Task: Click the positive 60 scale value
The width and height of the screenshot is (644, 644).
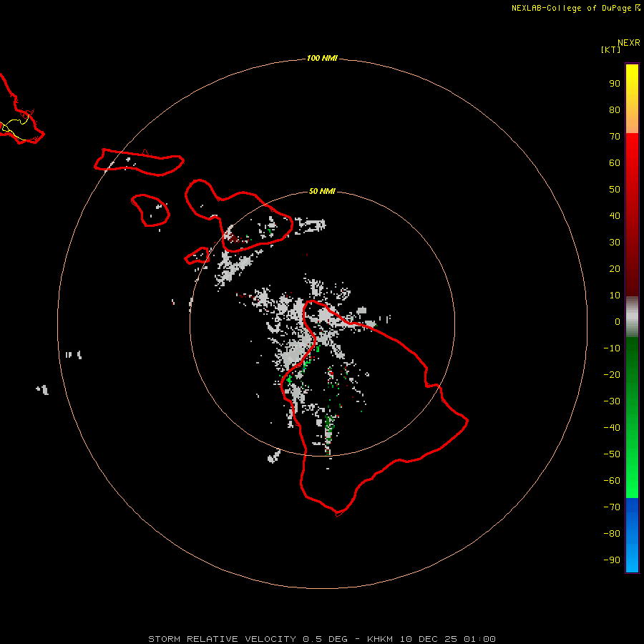Action: [615, 163]
